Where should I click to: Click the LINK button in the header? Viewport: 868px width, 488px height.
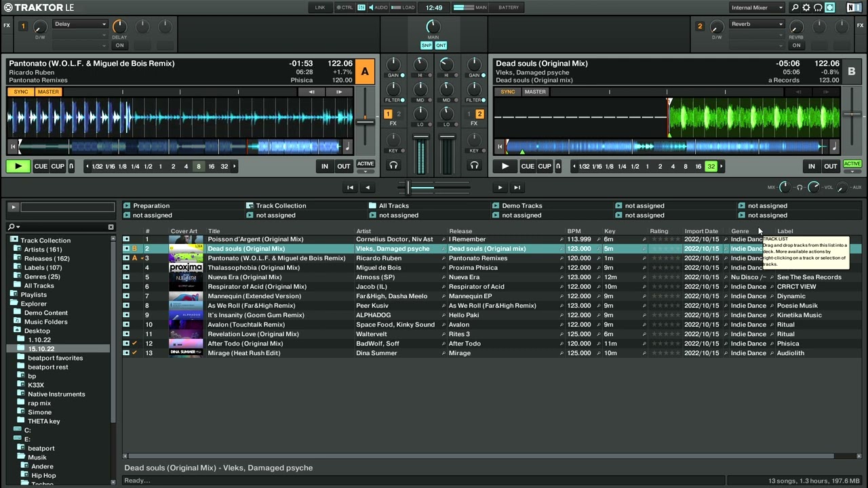(320, 7)
